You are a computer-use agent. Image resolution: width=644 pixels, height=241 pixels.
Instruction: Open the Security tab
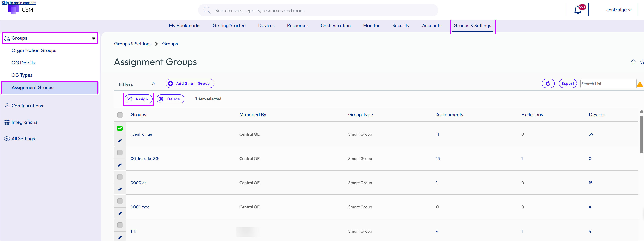[401, 26]
